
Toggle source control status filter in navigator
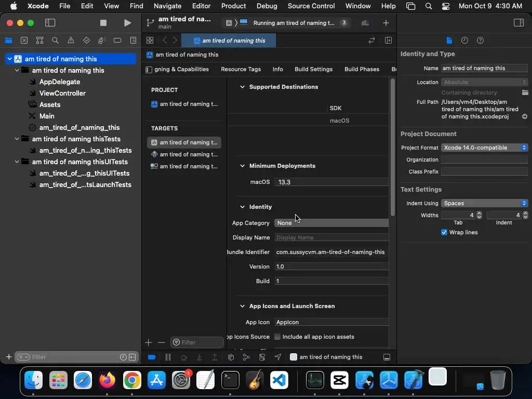coord(132,357)
